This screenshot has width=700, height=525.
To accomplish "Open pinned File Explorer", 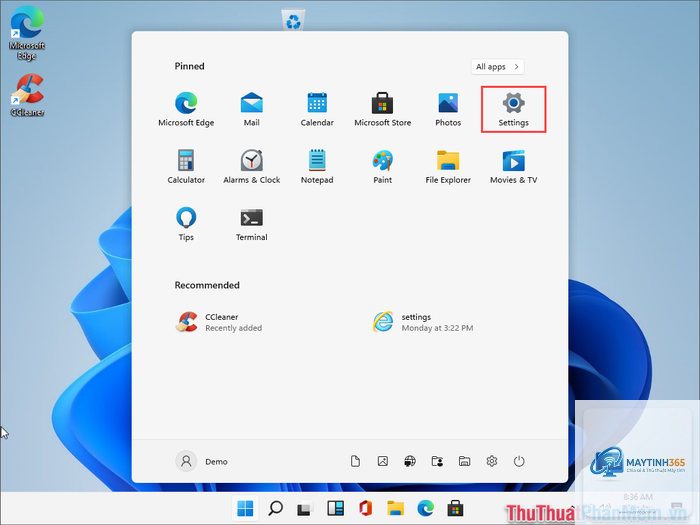I will coord(448,167).
